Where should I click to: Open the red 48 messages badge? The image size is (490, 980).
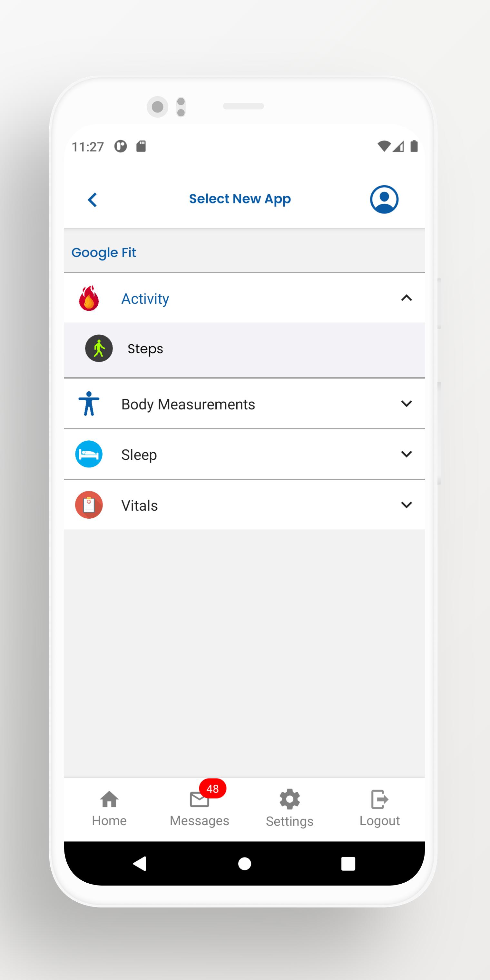click(213, 788)
